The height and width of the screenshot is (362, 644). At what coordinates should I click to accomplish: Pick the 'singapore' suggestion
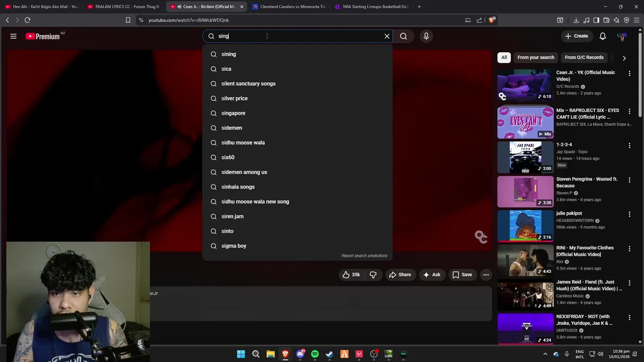[x=297, y=113]
